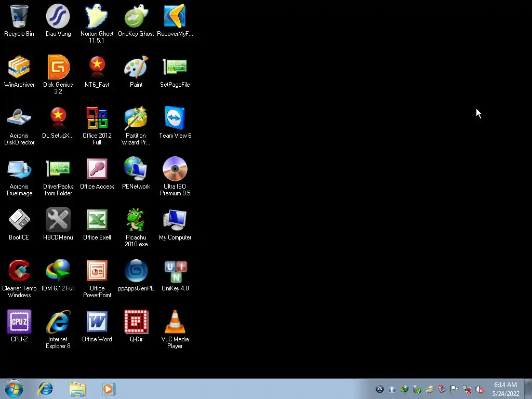Screen dimensions: 532x399
Task: Select IDM 6.12 Full icon
Action: pos(58,275)
